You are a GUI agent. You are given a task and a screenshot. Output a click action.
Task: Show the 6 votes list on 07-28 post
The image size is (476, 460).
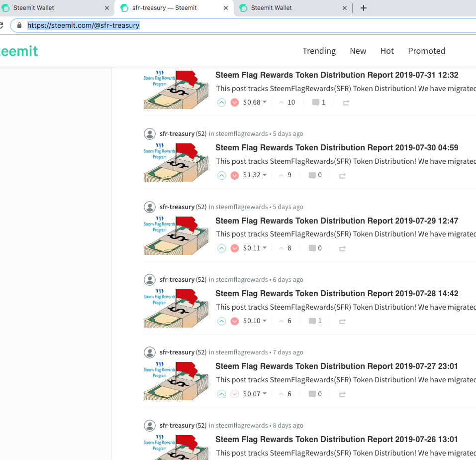coord(285,321)
